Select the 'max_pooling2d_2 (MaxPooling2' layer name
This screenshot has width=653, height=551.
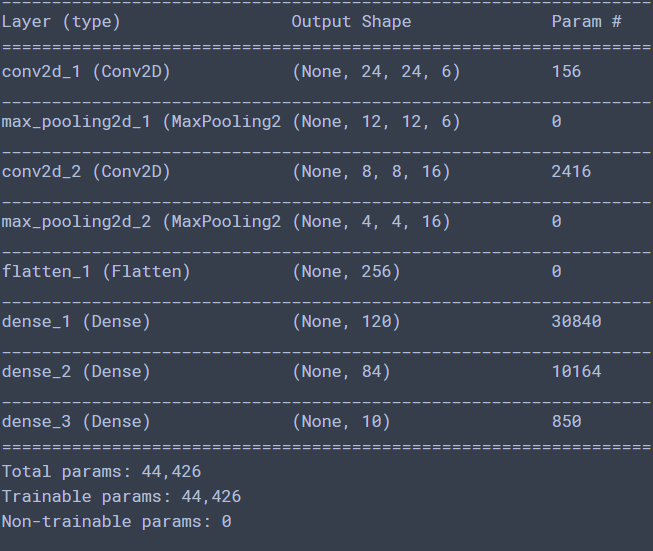pos(141,222)
